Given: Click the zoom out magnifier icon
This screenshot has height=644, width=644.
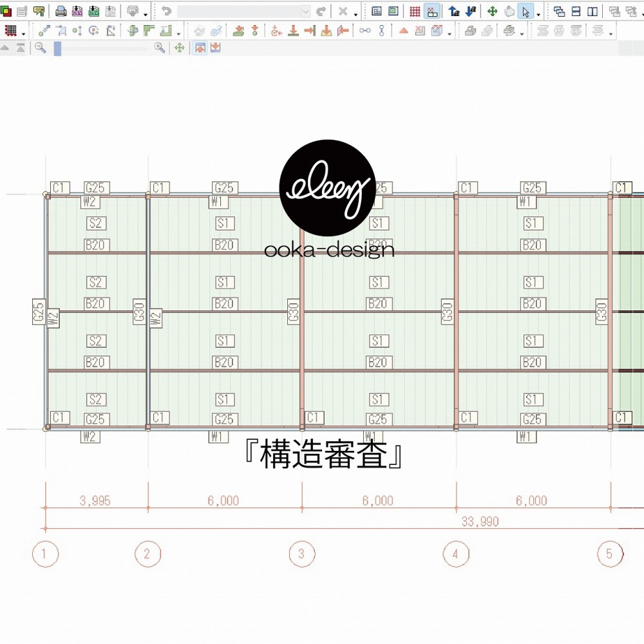Looking at the screenshot, I should point(40,48).
